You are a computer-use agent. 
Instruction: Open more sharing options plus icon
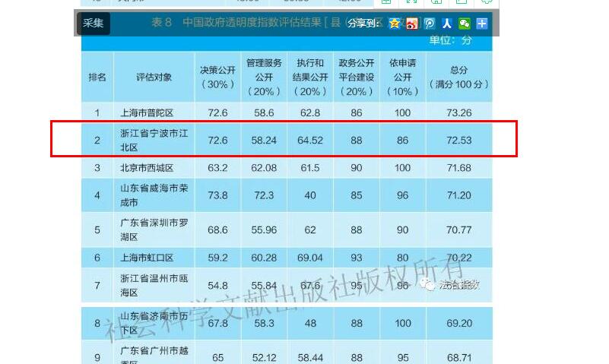coord(481,24)
